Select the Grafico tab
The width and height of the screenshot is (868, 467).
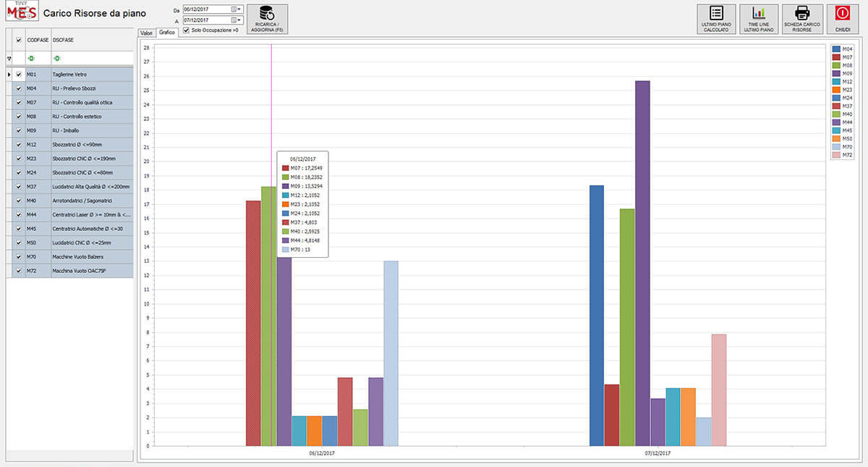pos(167,33)
